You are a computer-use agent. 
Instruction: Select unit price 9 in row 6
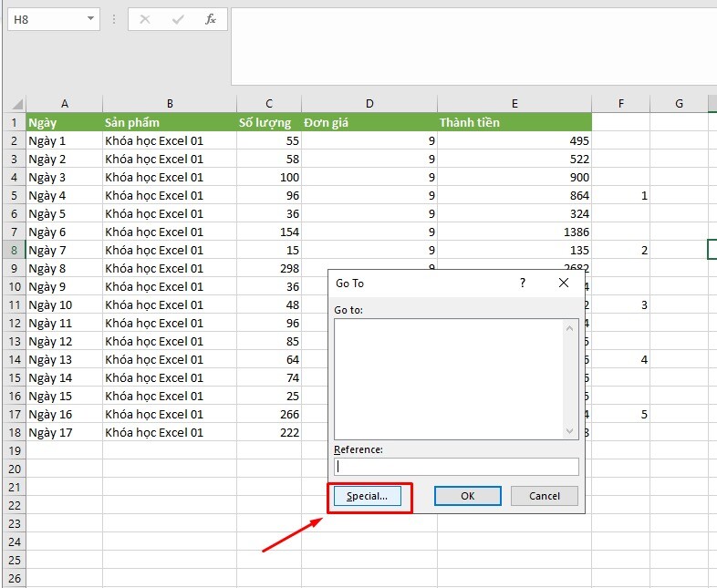(x=369, y=214)
